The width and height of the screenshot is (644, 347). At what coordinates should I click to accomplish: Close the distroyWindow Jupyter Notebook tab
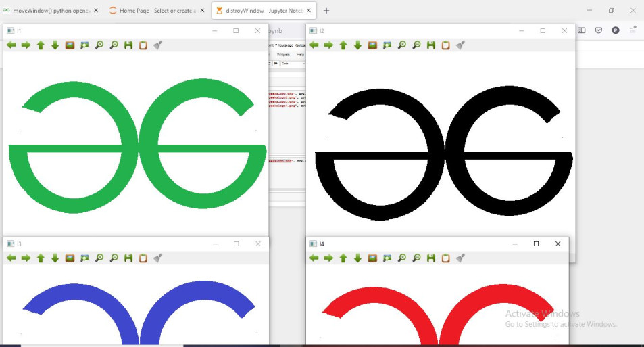[309, 11]
